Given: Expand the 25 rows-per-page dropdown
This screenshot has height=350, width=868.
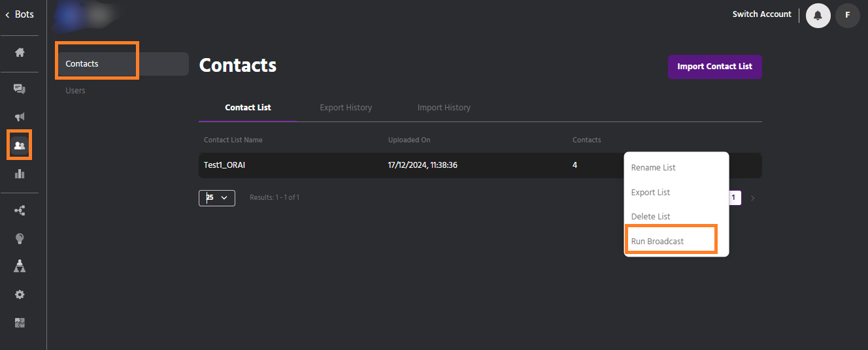Looking at the screenshot, I should click(x=217, y=198).
